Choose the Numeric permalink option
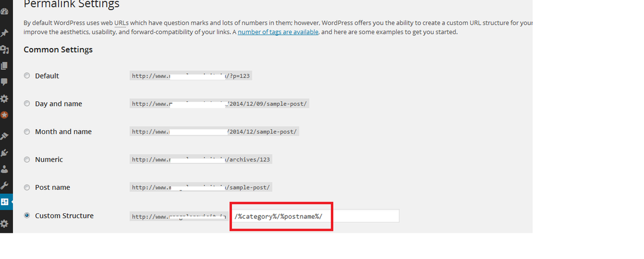Viewport: 644px width, 259px height. tap(27, 159)
